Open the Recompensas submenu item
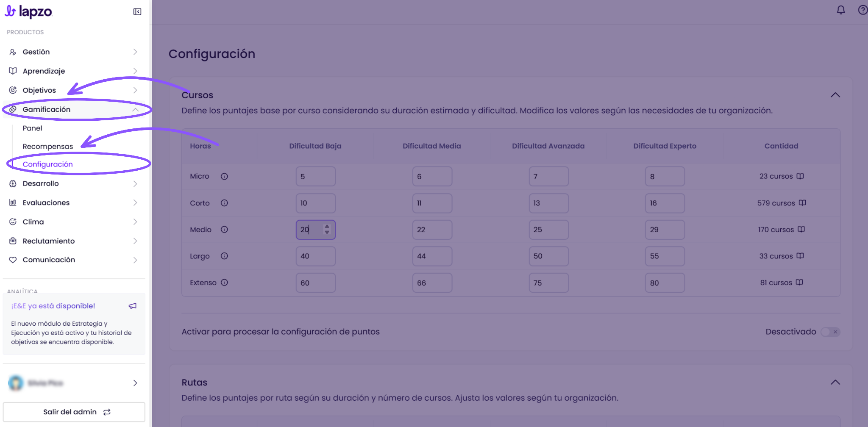Screen dimensions: 868x427 (x=48, y=147)
